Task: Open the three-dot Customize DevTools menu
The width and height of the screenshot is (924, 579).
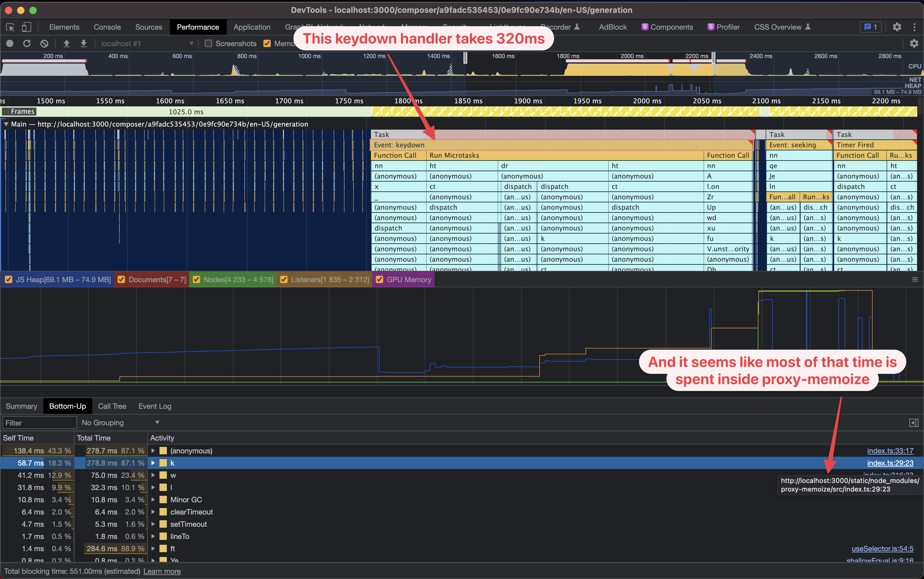Action: point(915,27)
